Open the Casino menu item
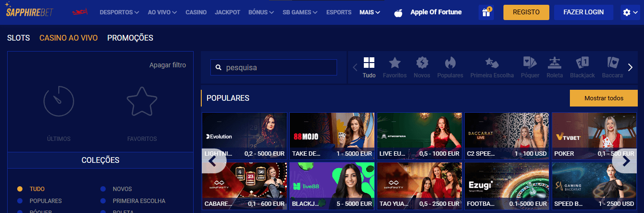 pos(196,12)
